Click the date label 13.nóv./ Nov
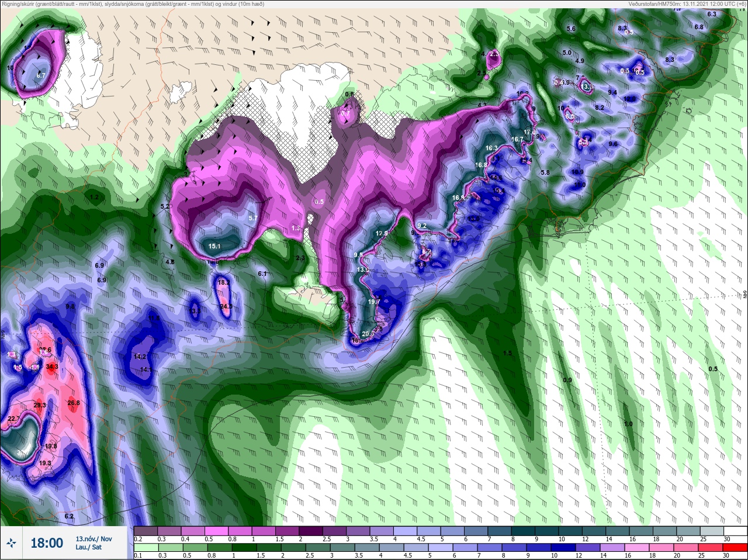 click(93, 539)
